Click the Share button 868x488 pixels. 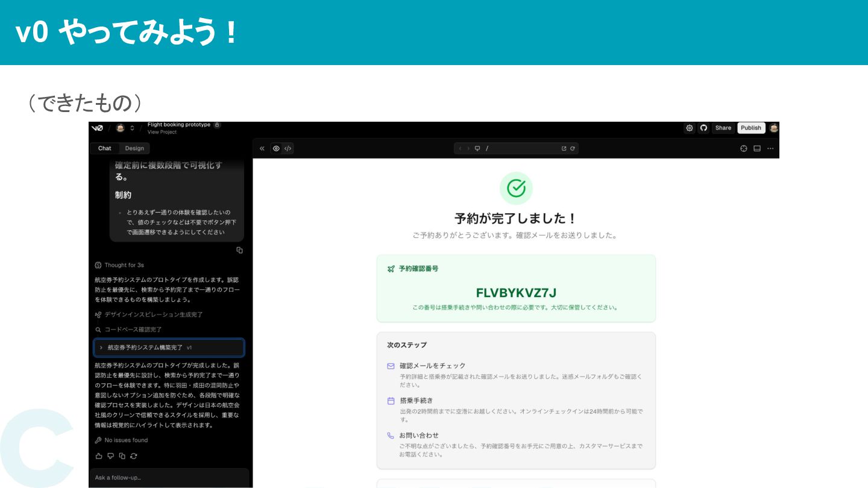(723, 128)
